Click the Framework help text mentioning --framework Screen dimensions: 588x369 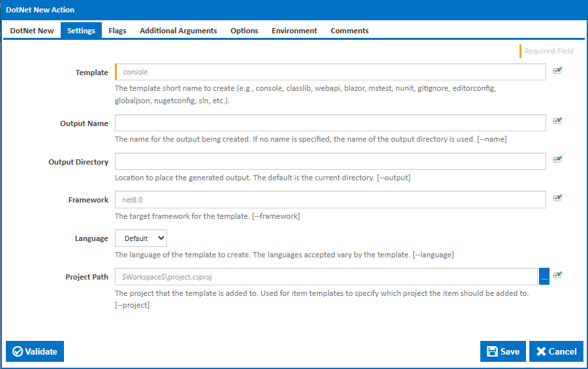[208, 216]
